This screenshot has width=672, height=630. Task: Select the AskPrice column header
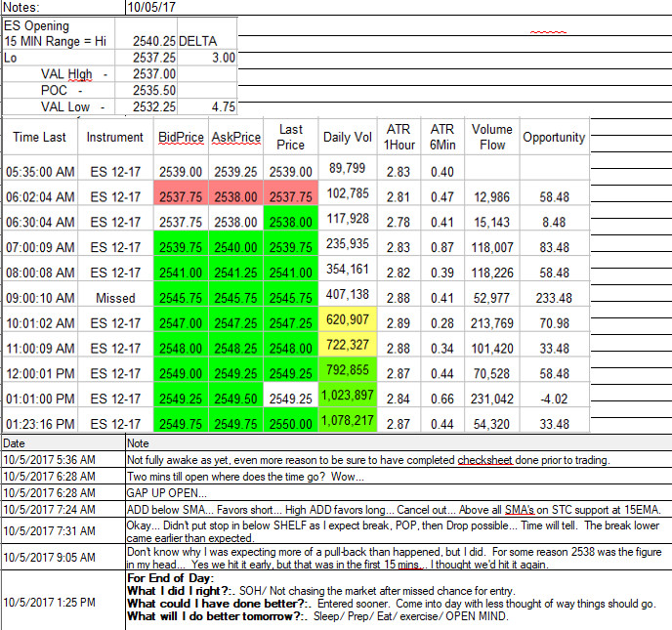click(x=235, y=137)
